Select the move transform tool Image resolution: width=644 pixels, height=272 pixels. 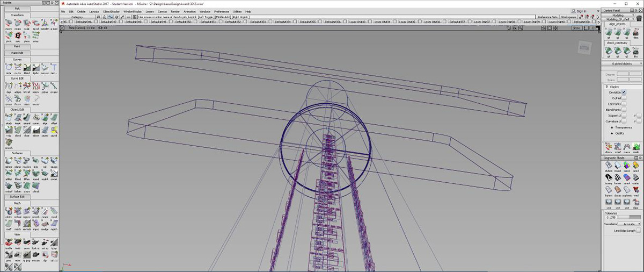coord(9,24)
